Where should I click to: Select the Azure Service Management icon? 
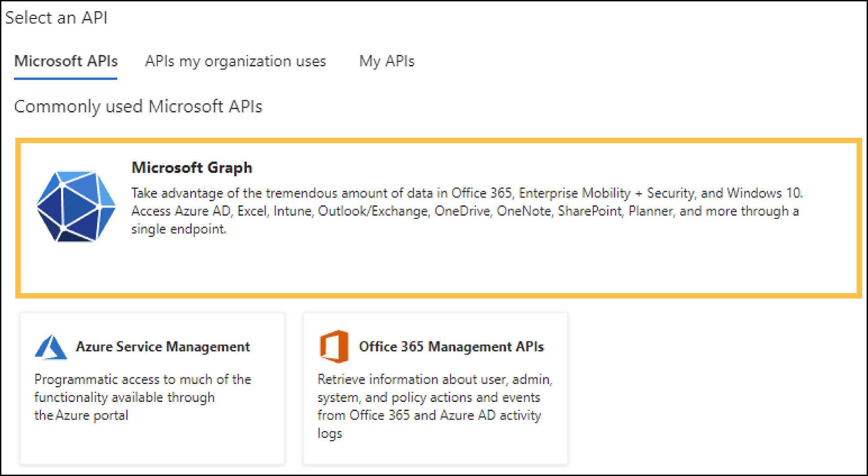[x=51, y=346]
